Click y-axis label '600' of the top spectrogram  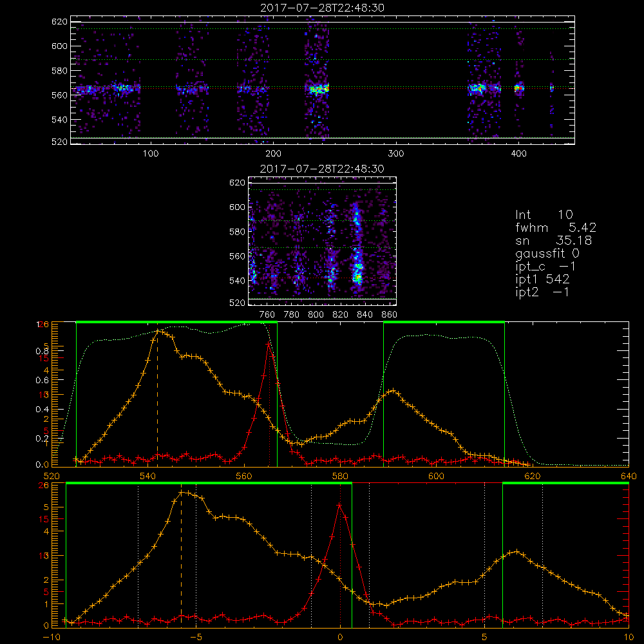click(x=59, y=46)
